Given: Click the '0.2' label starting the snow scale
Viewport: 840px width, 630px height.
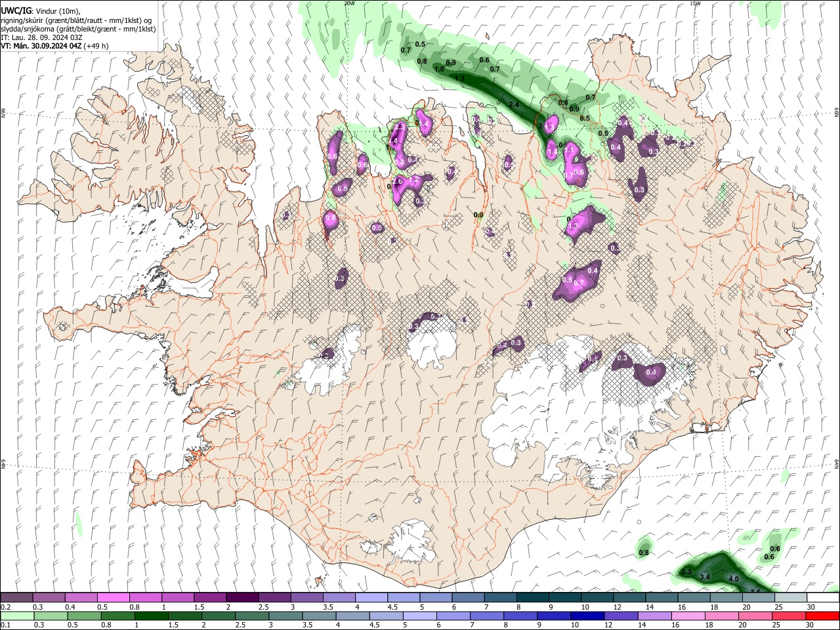Looking at the screenshot, I should (6, 607).
